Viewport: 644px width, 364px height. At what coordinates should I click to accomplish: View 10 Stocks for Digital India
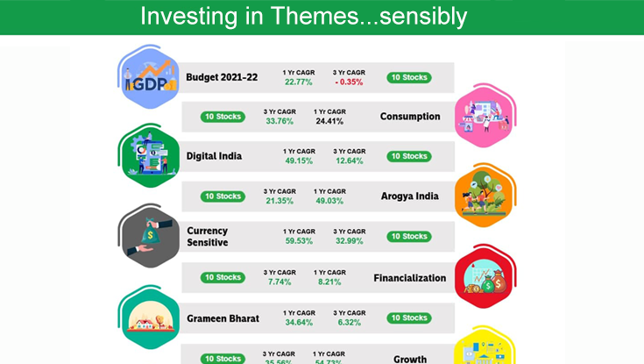click(x=409, y=156)
